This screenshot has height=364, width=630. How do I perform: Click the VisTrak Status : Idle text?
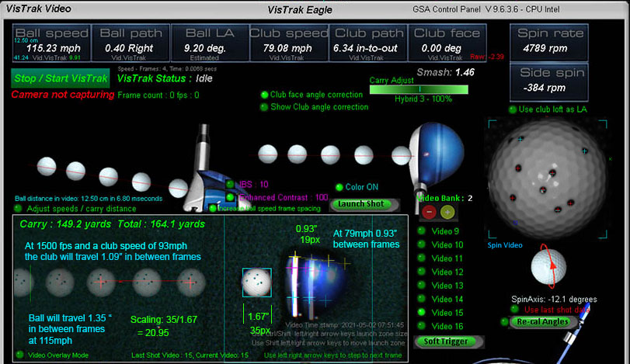click(x=165, y=78)
